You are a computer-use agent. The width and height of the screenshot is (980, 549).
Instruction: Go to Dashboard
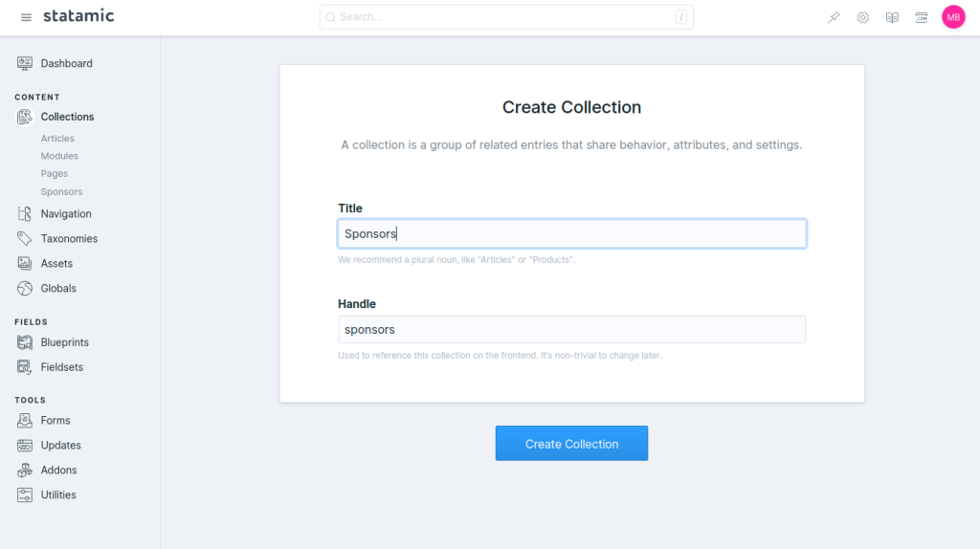point(66,63)
